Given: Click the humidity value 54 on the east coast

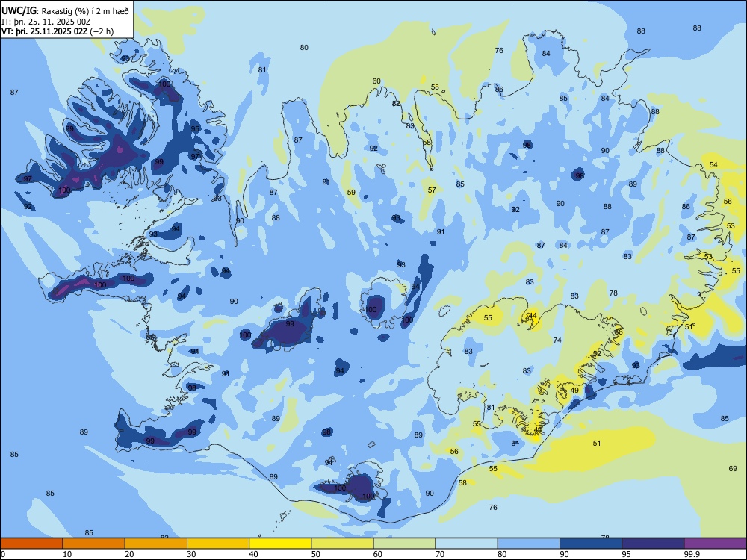Looking at the screenshot, I should (x=713, y=164).
